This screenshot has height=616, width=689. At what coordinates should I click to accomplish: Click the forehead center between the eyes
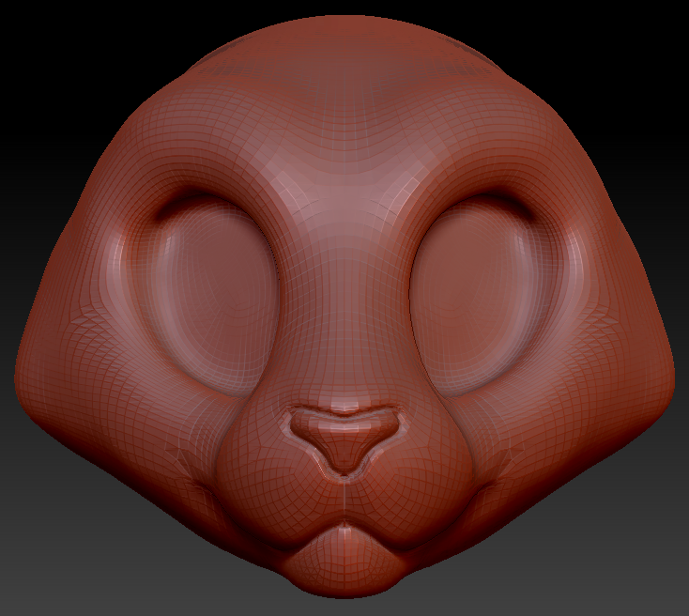point(344,216)
